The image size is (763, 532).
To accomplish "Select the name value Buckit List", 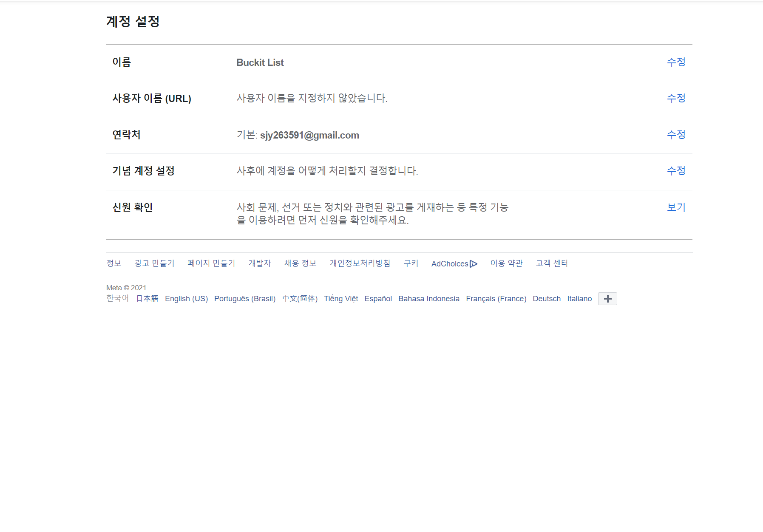I will (260, 62).
